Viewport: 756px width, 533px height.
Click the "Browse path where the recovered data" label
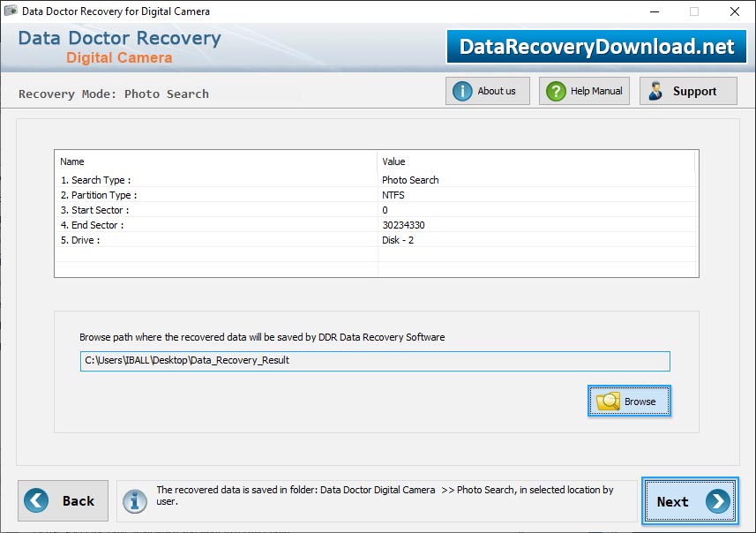coord(262,337)
